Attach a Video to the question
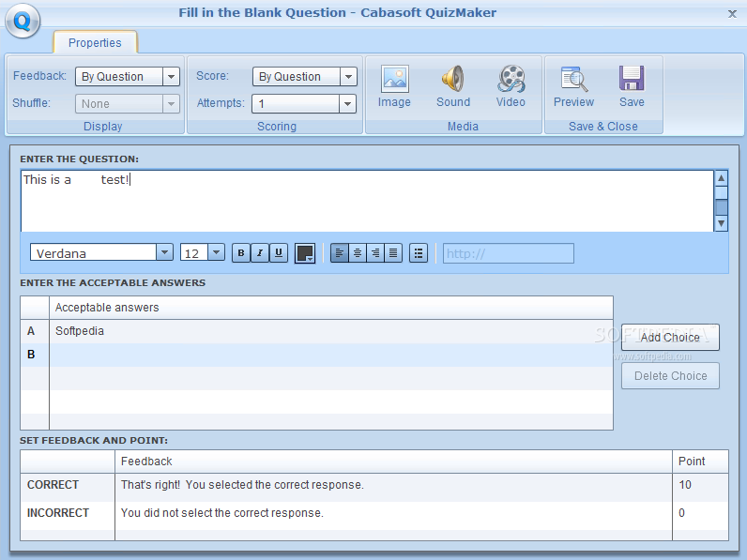 click(x=511, y=86)
